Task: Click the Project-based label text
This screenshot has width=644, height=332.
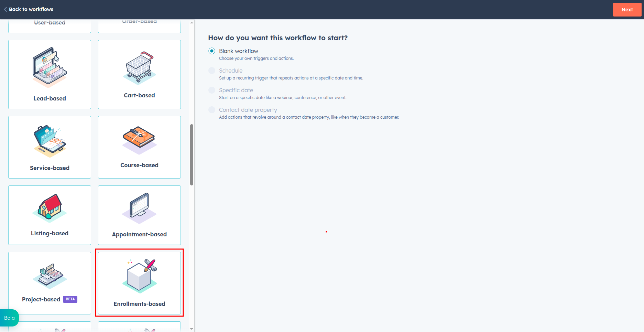Action: 41,299
